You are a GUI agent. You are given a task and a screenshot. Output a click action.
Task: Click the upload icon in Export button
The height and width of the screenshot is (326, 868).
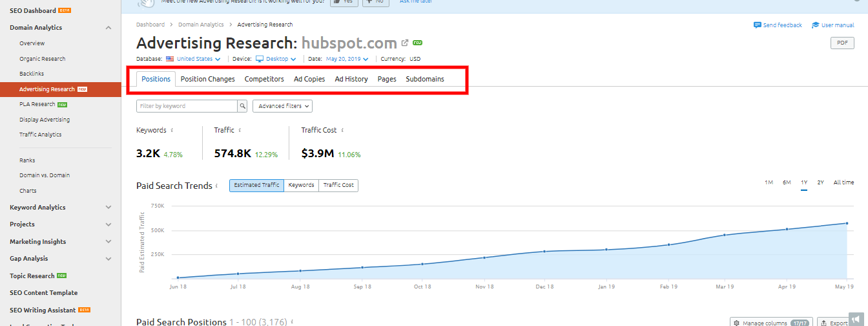coord(823,322)
